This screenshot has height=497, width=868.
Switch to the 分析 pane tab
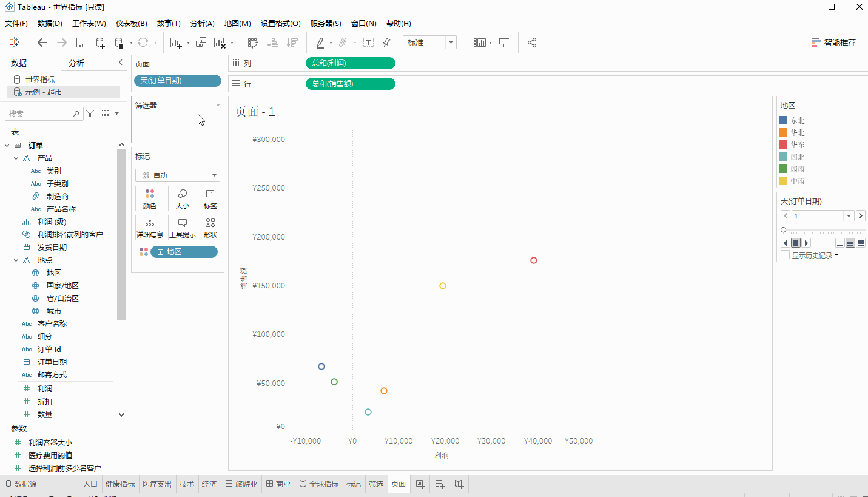[x=76, y=63]
